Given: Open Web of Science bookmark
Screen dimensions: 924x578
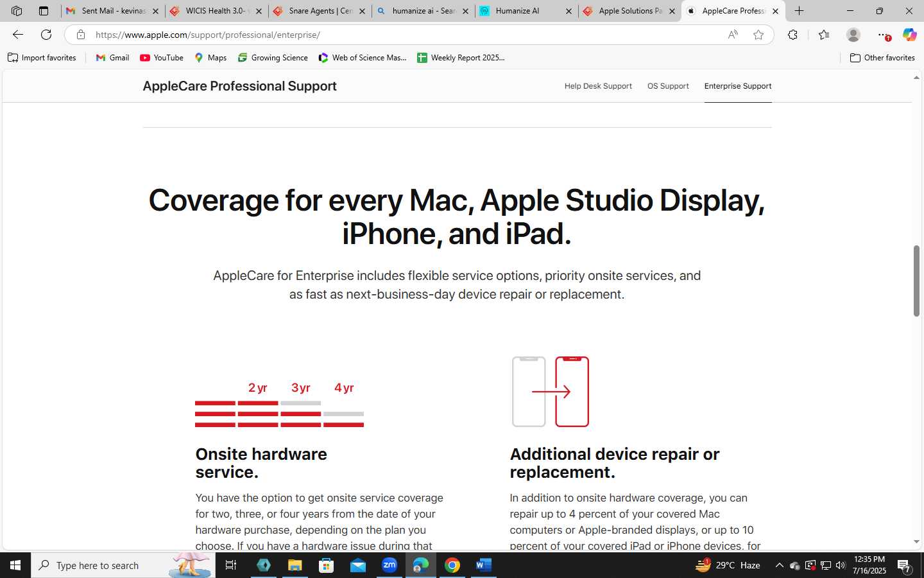Looking at the screenshot, I should click(x=363, y=58).
